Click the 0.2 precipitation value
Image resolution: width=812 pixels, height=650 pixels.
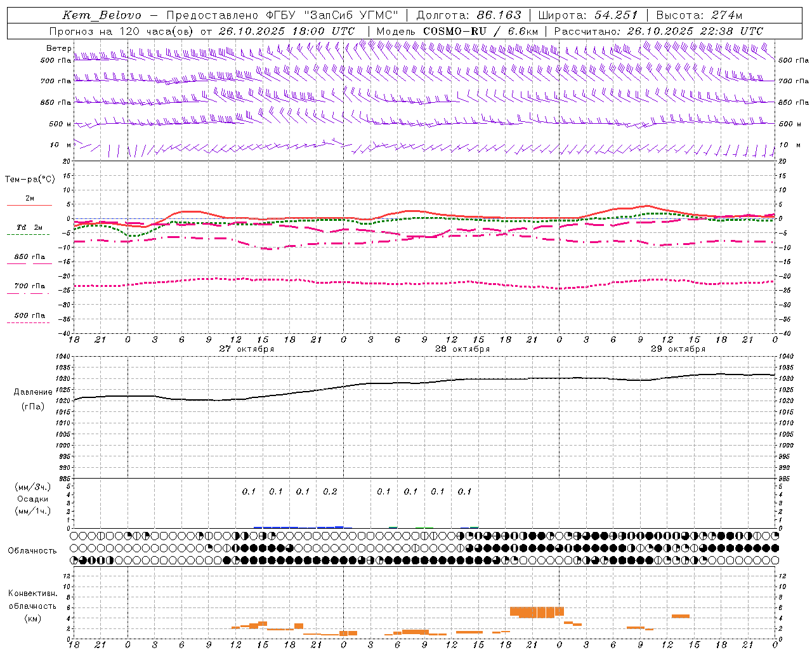[x=330, y=491]
